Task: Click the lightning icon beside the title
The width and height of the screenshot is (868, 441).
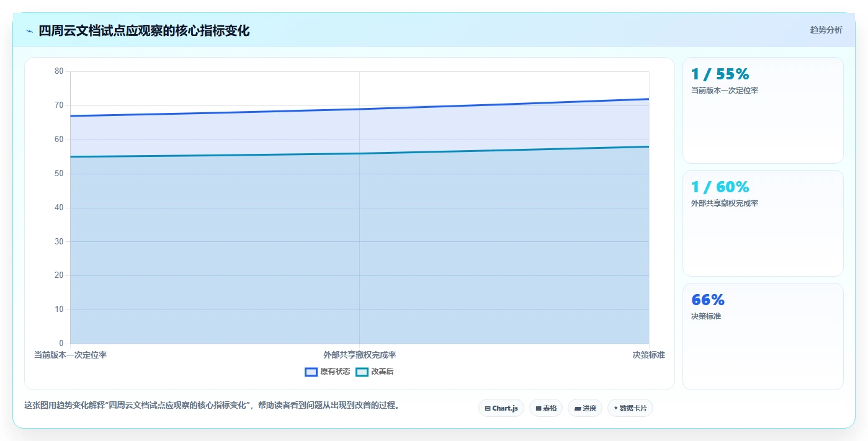Action: point(30,31)
